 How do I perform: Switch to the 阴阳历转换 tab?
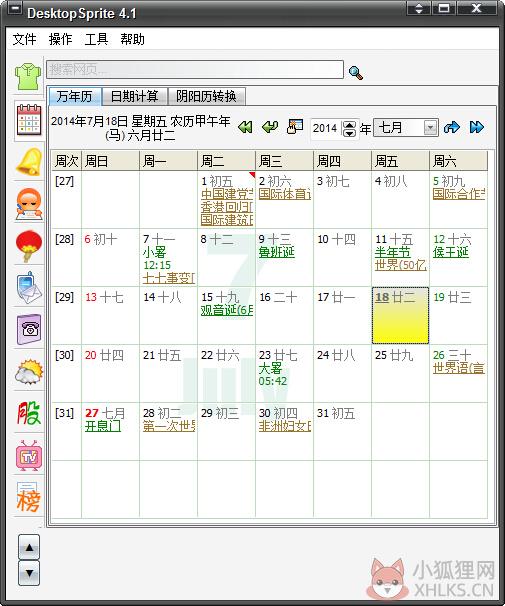(x=206, y=96)
